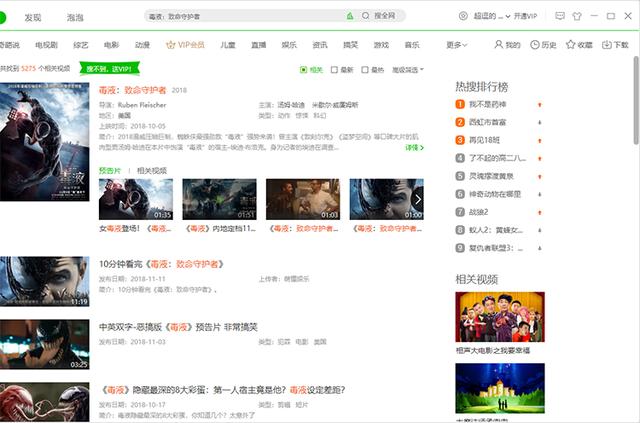Open the 音乐 (Music) category
Image resolution: width=640 pixels, height=423 pixels.
(x=412, y=45)
